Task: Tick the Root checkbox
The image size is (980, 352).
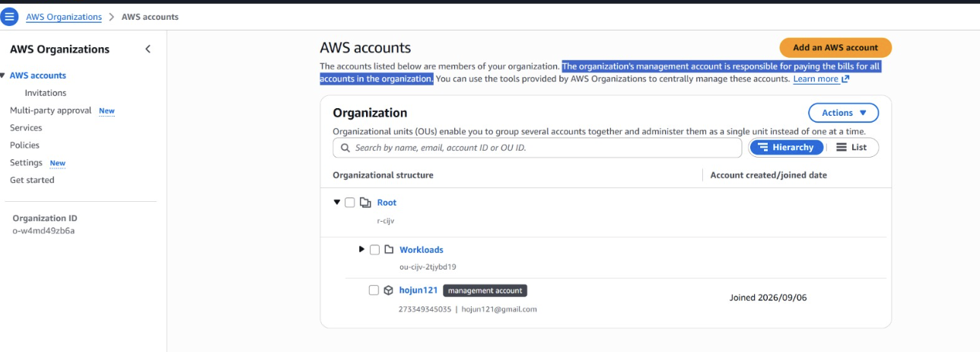Action: click(350, 203)
